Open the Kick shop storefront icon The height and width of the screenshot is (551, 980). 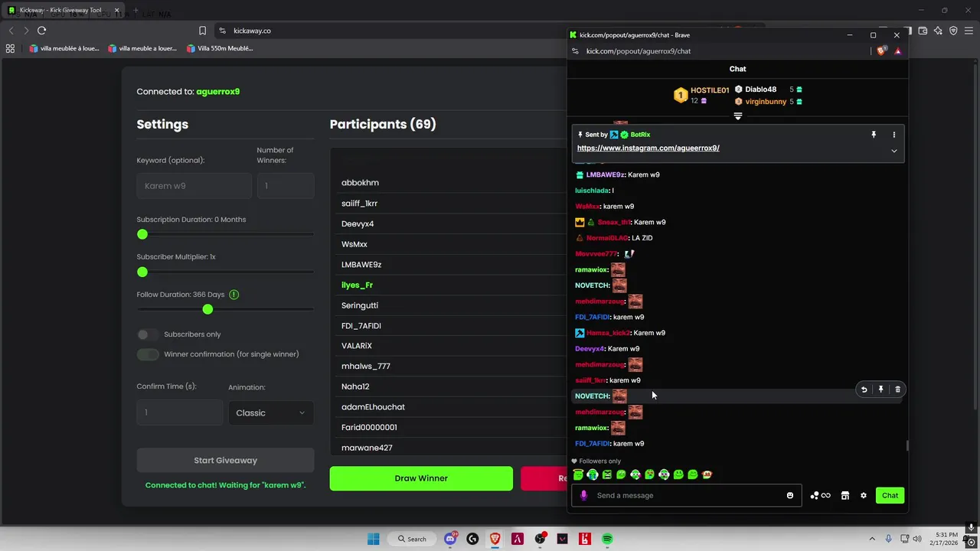pyautogui.click(x=845, y=495)
